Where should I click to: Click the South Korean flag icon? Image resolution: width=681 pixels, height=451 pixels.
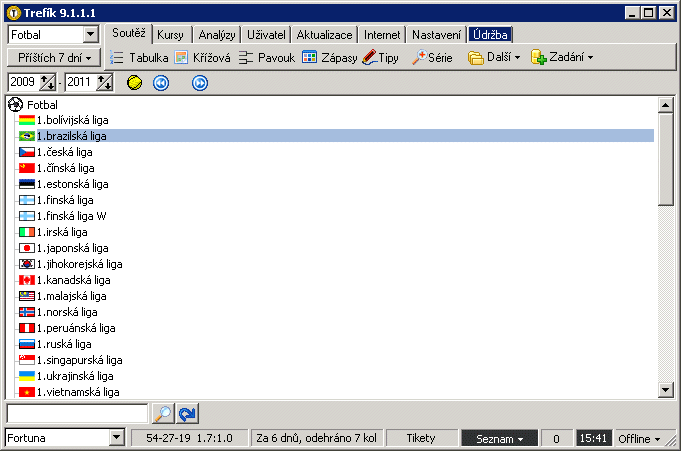click(27, 264)
